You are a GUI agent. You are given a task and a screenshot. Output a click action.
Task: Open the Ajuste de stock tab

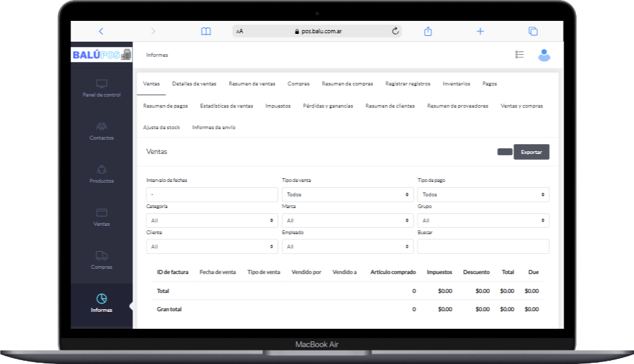coord(161,127)
